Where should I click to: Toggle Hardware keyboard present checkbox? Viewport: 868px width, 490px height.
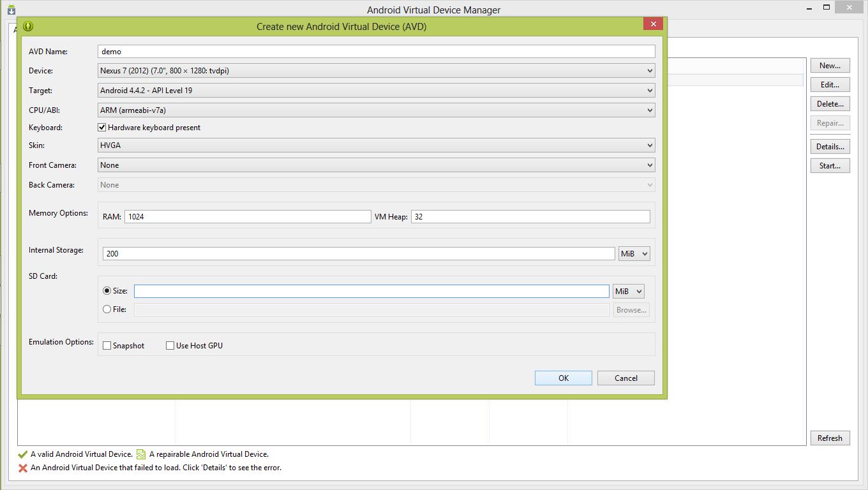tap(102, 128)
